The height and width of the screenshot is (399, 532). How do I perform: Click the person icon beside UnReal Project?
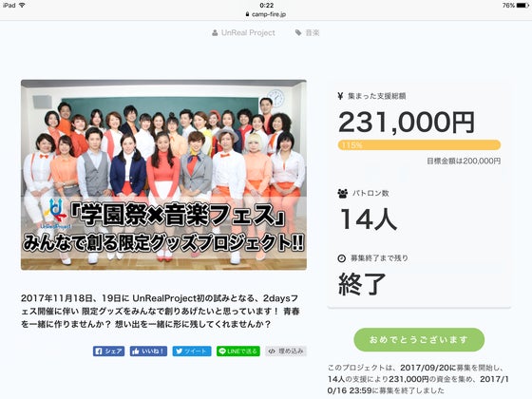pos(215,33)
